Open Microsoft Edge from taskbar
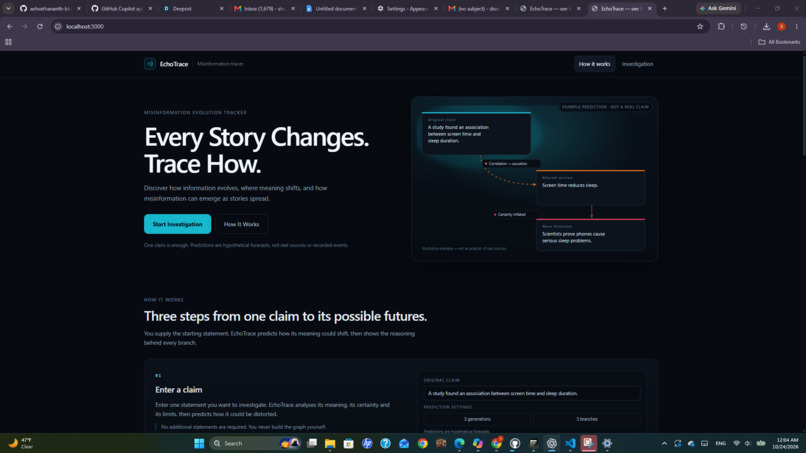The height and width of the screenshot is (453, 806). [460, 443]
